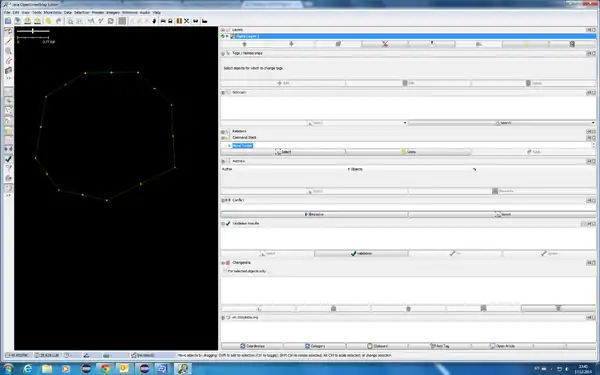This screenshot has height=375, width=600.
Task: Click the Open Article button
Action: point(502,346)
